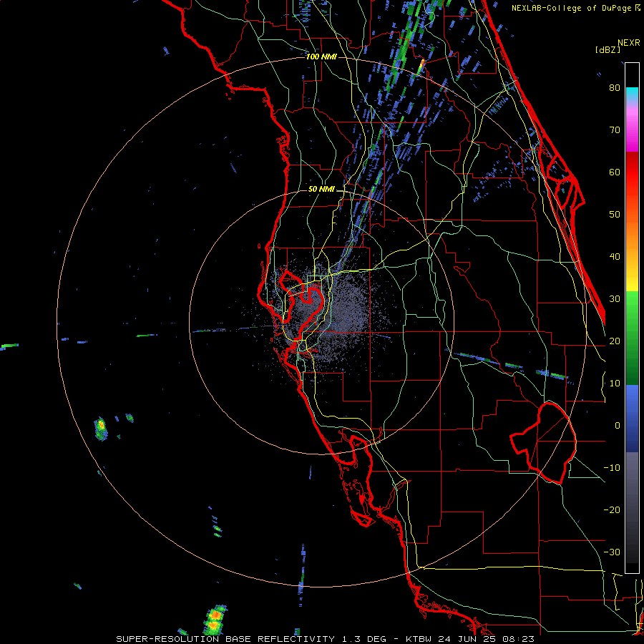Select the 40 value on dBZ scale
This screenshot has width=644, height=644.
(615, 257)
